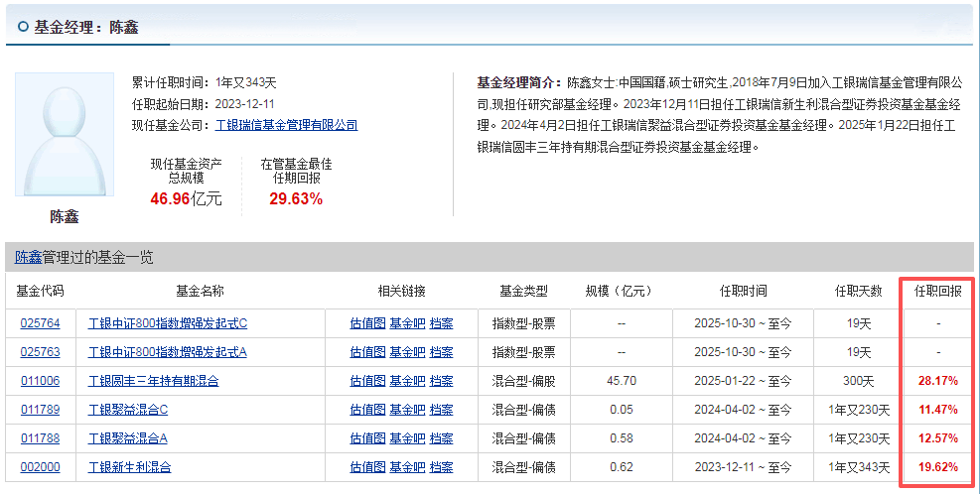This screenshot has width=980, height=494.
Task: Click the 29.63% best tenure return value
Action: pos(296,199)
